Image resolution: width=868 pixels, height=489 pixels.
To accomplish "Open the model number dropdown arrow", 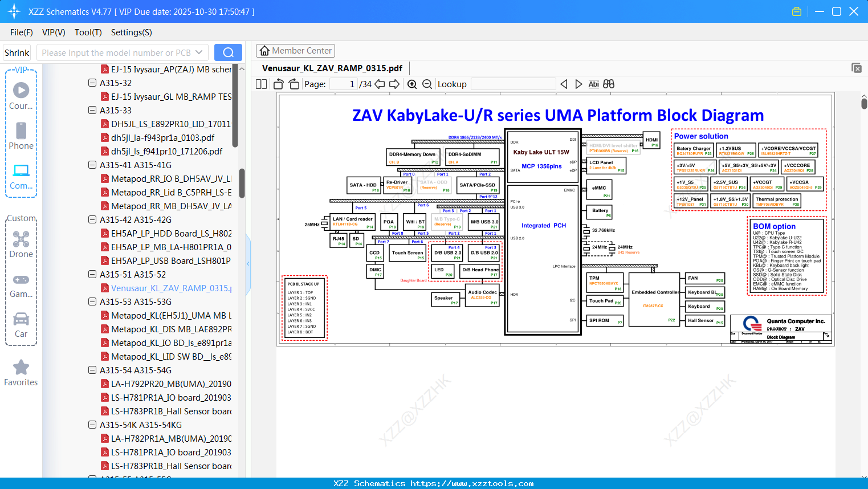I will [x=199, y=52].
